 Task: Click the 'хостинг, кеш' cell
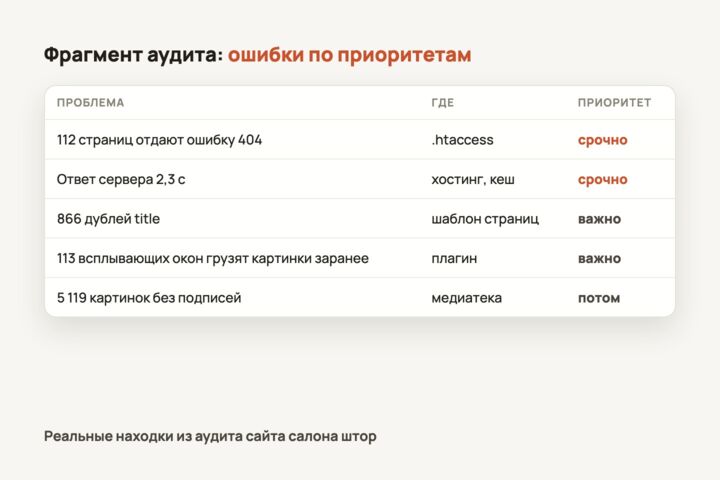[473, 179]
